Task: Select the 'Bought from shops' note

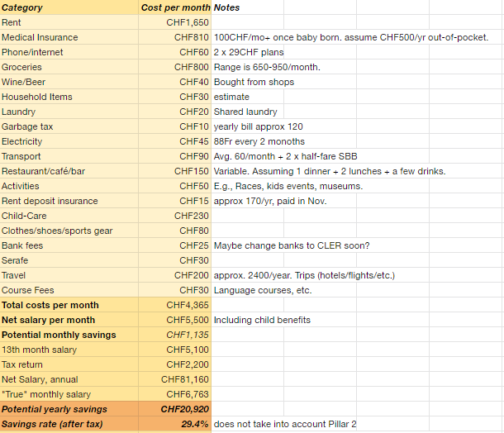Action: (254, 82)
